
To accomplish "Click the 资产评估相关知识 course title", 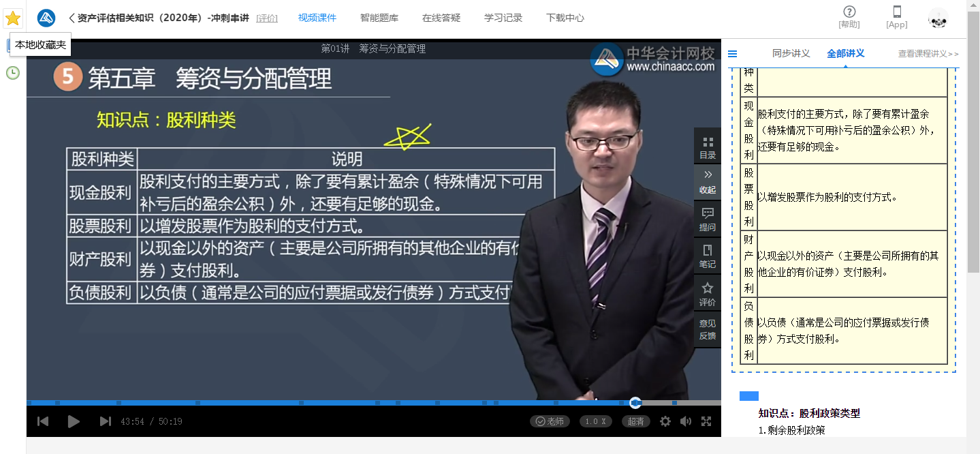I will [163, 18].
